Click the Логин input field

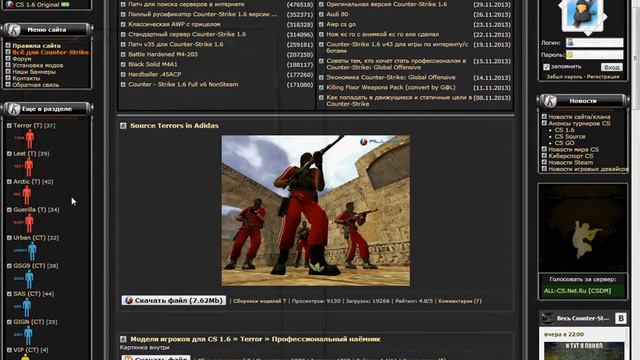point(594,42)
